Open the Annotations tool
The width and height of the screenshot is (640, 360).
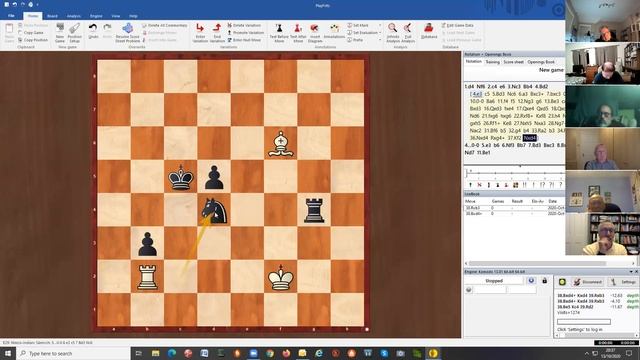pyautogui.click(x=334, y=31)
